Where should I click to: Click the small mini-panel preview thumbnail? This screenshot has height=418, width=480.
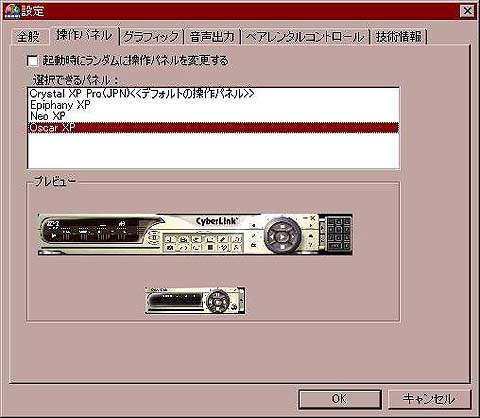pyautogui.click(x=195, y=301)
